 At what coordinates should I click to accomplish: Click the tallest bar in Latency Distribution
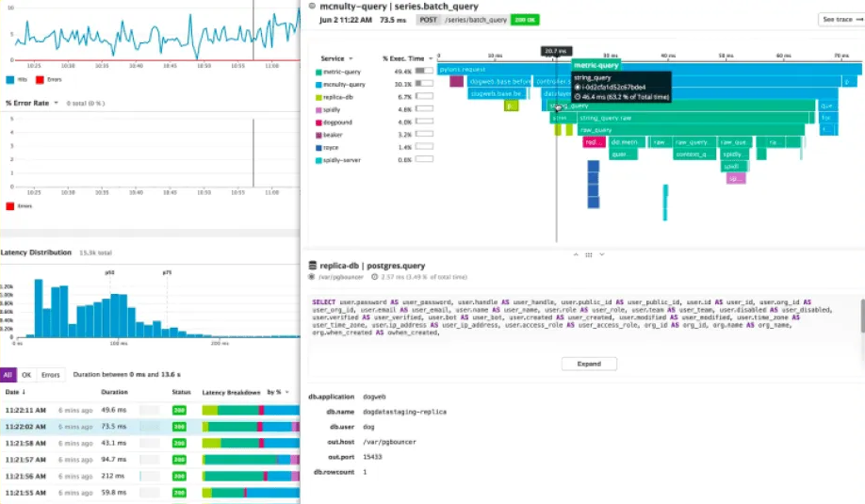(x=39, y=308)
